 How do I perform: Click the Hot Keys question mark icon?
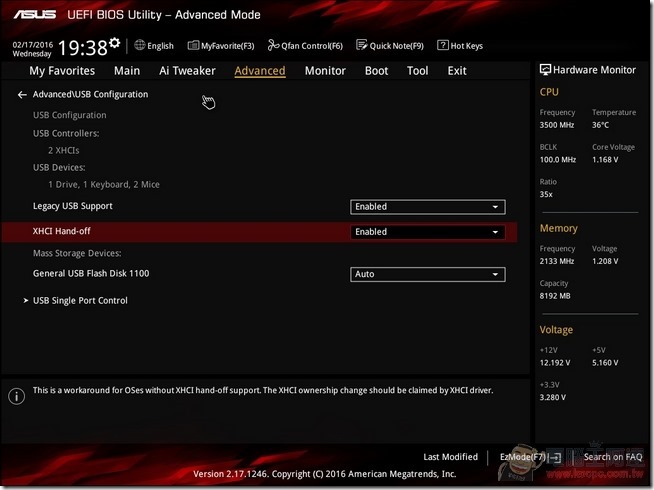click(443, 45)
